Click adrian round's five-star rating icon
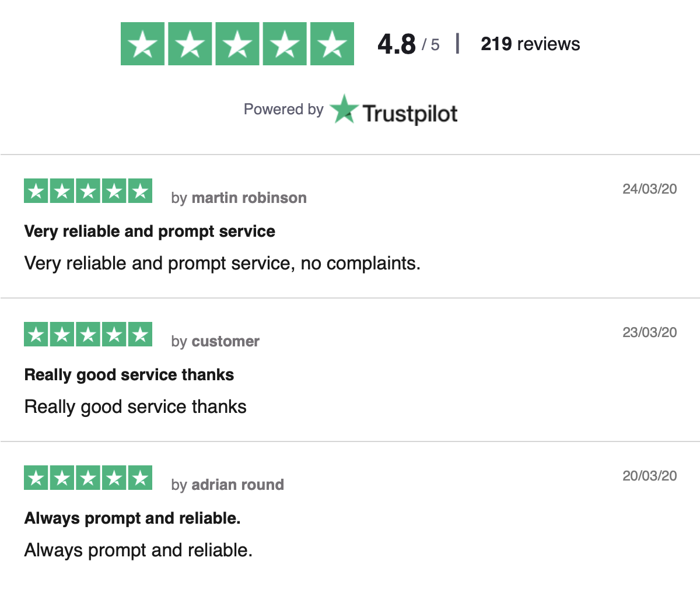The width and height of the screenshot is (700, 589). click(x=88, y=478)
